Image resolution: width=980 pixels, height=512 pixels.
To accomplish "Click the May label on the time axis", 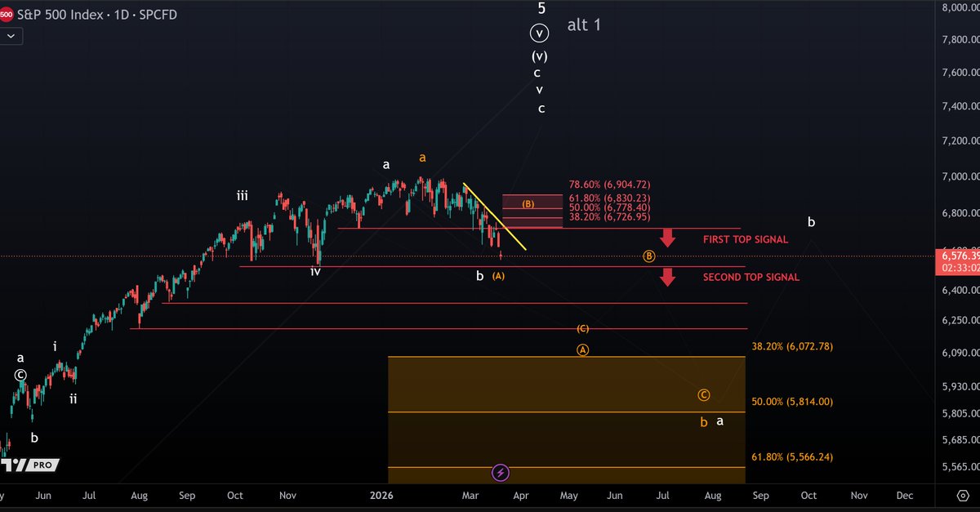I will coord(568,495).
